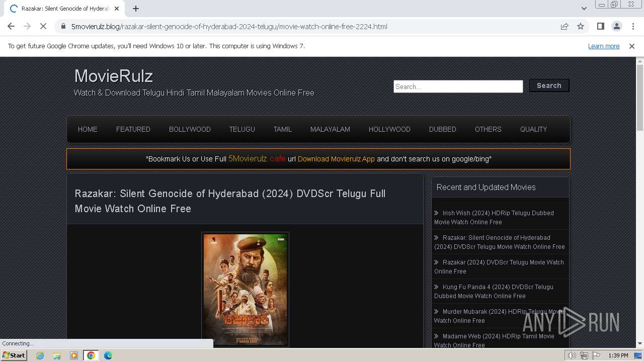Open the OTHERS menu
The width and height of the screenshot is (644, 362).
click(x=488, y=129)
